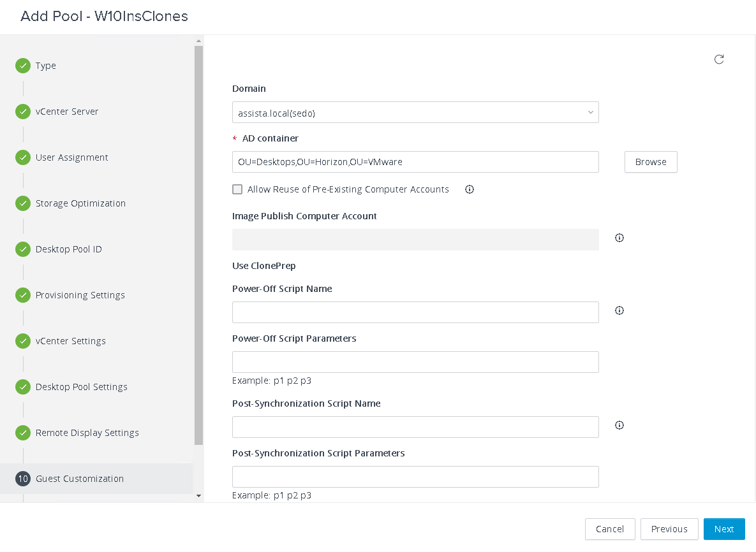Open the Remote Display Settings wizard step
This screenshot has height=552, width=756.
87,433
